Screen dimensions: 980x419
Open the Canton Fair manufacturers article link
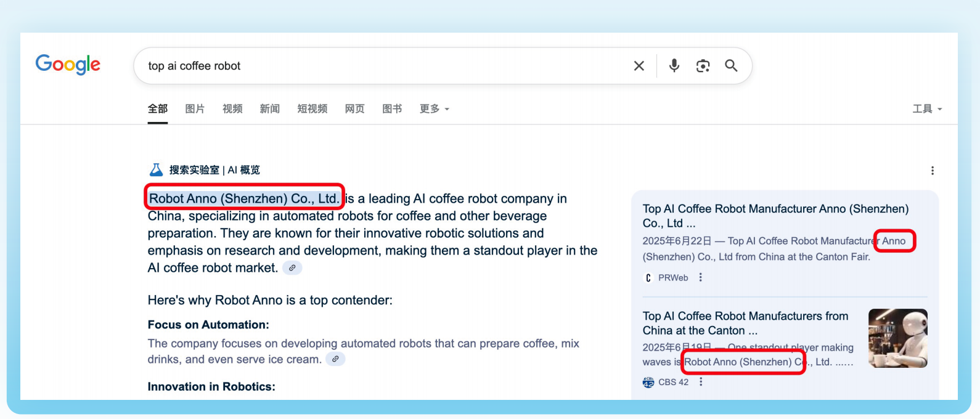[745, 323]
